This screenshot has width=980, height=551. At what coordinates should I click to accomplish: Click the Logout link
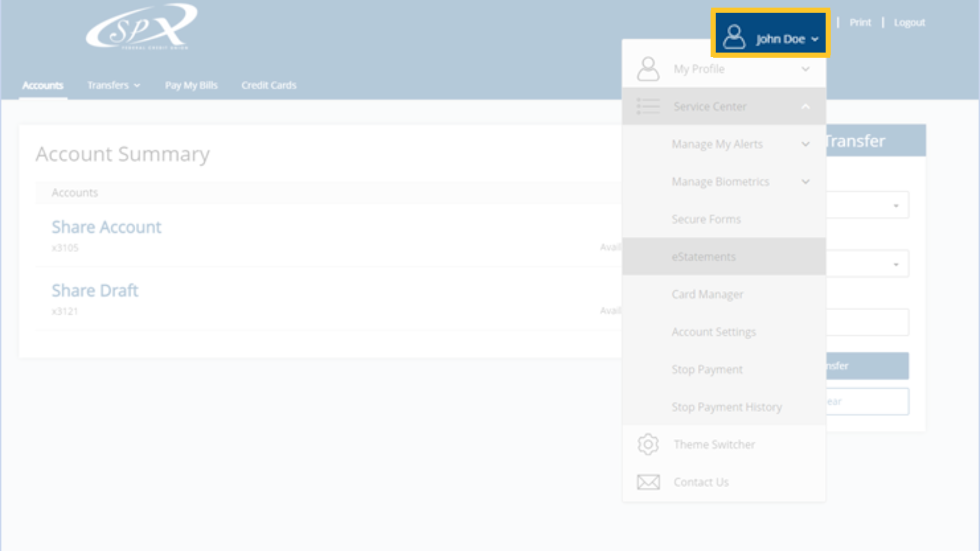909,22
